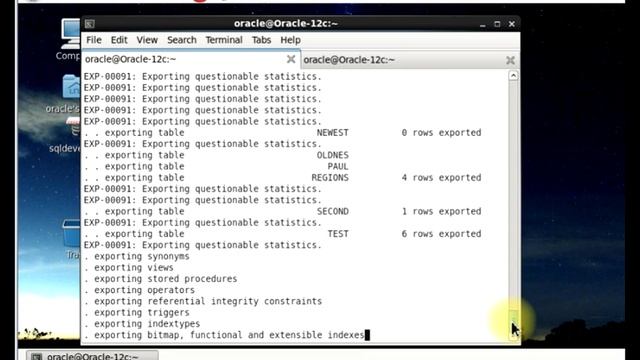Click the terminal title 'oracle@Oracle-12c:~'
The height and width of the screenshot is (360, 640).
coord(286,24)
